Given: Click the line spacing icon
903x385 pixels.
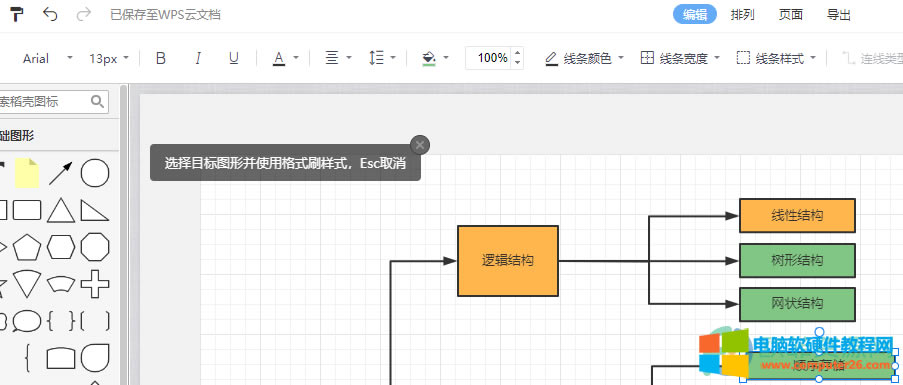Looking at the screenshot, I should tap(376, 58).
